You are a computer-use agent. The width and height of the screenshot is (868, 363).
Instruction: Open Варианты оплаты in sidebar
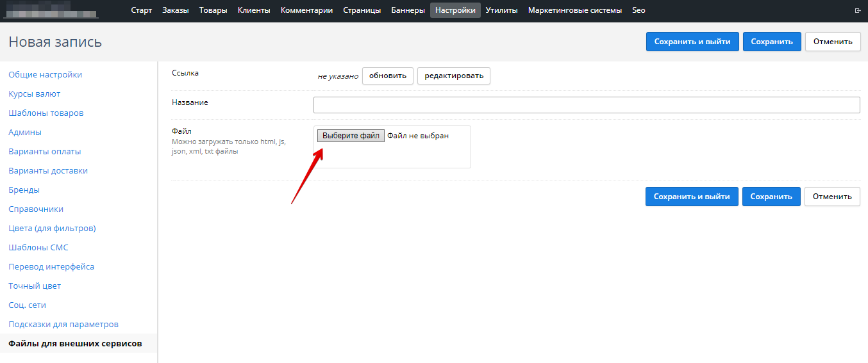click(45, 151)
